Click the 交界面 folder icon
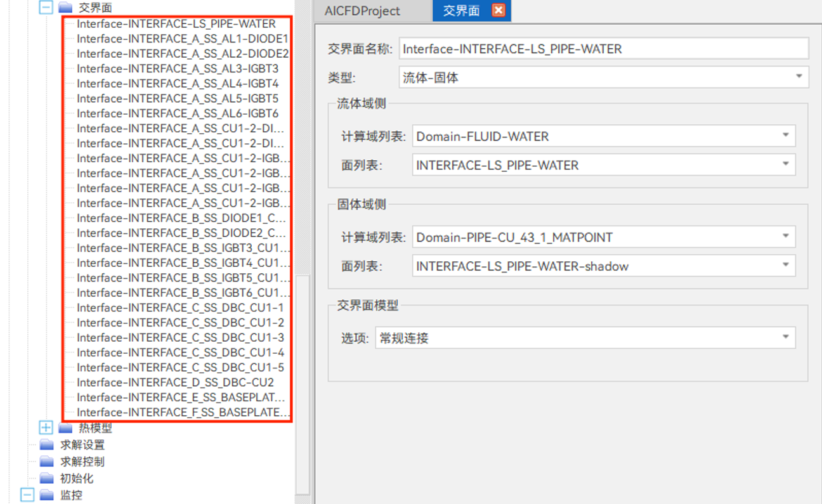822x504 pixels. pyautogui.click(x=65, y=8)
